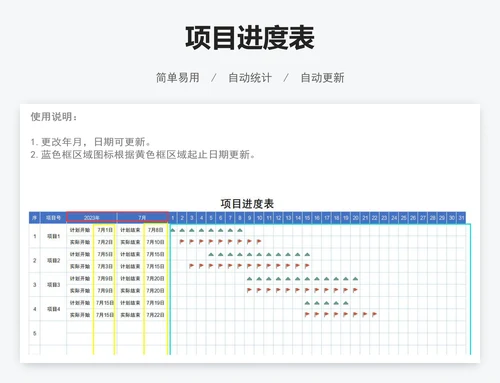
Task: Select 项目2's red flag in day 8 column
Action: click(x=240, y=266)
